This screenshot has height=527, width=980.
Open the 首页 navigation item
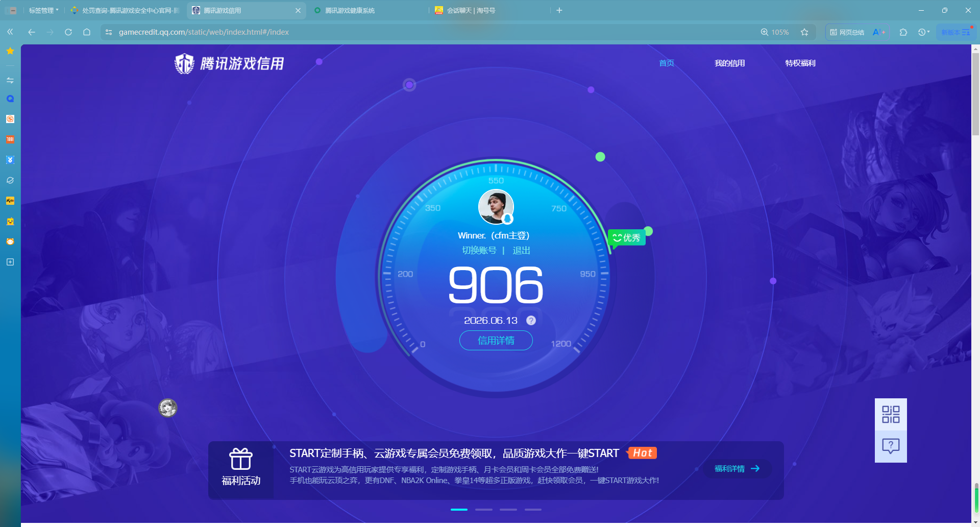click(667, 63)
